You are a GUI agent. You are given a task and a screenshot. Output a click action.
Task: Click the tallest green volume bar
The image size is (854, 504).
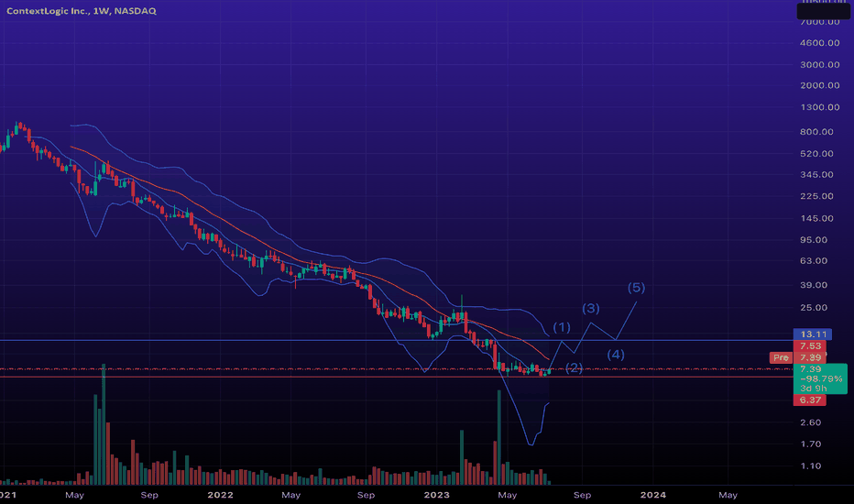click(104, 424)
